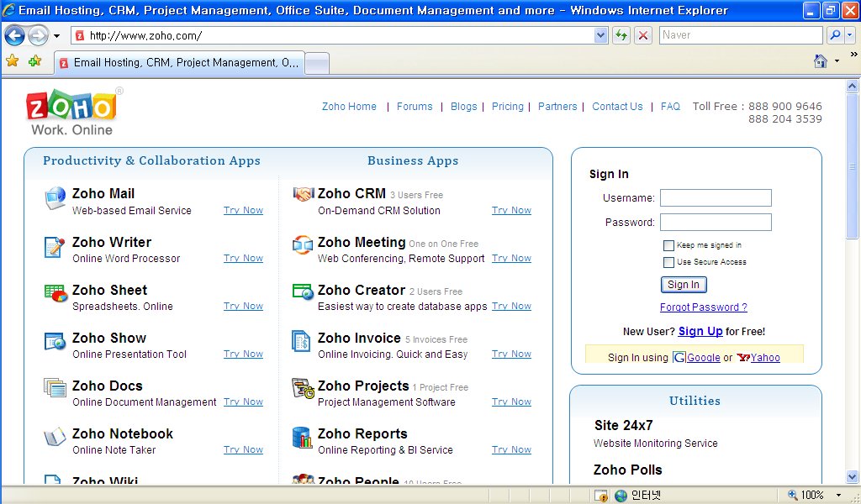
Task: Click the browser Back arrow button
Action: (15, 35)
